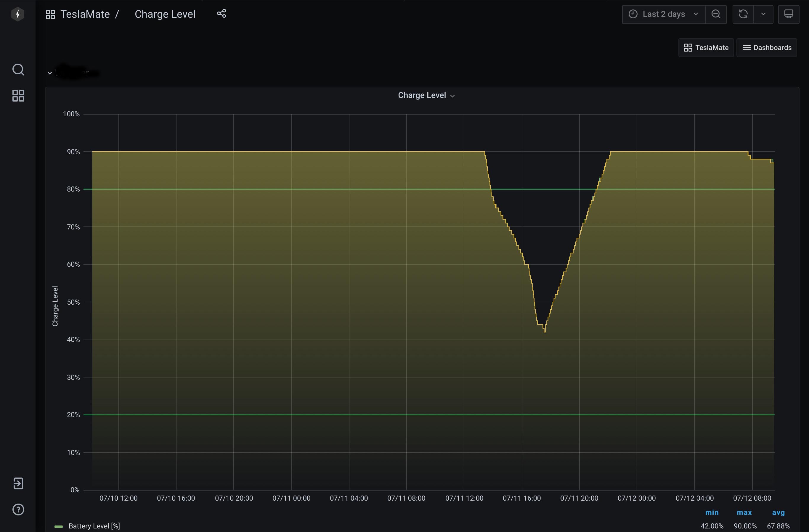Click the 100% y-axis label
Viewport: 809px width, 532px height.
pos(71,114)
